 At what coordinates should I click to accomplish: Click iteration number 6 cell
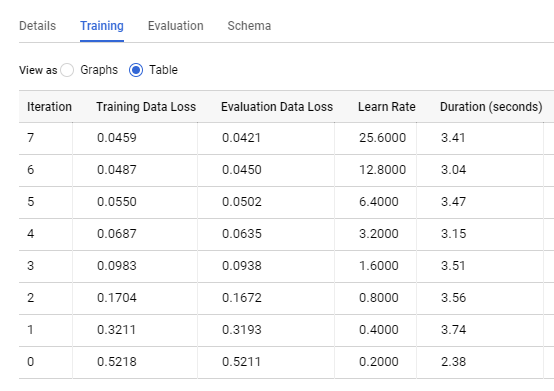click(x=31, y=170)
